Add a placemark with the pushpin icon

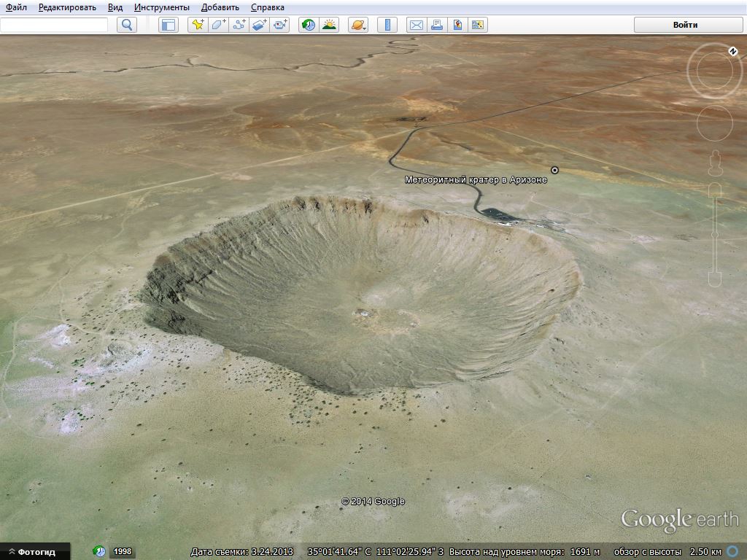click(198, 25)
